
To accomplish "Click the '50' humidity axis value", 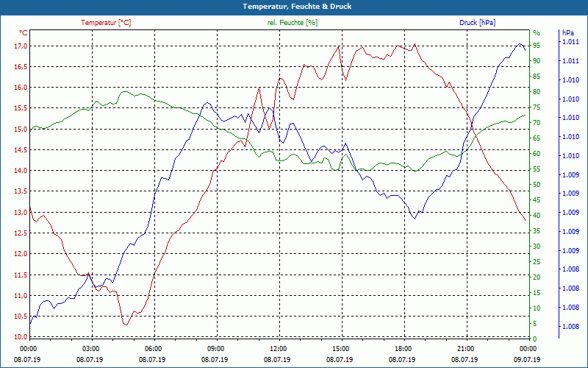I will point(537,185).
